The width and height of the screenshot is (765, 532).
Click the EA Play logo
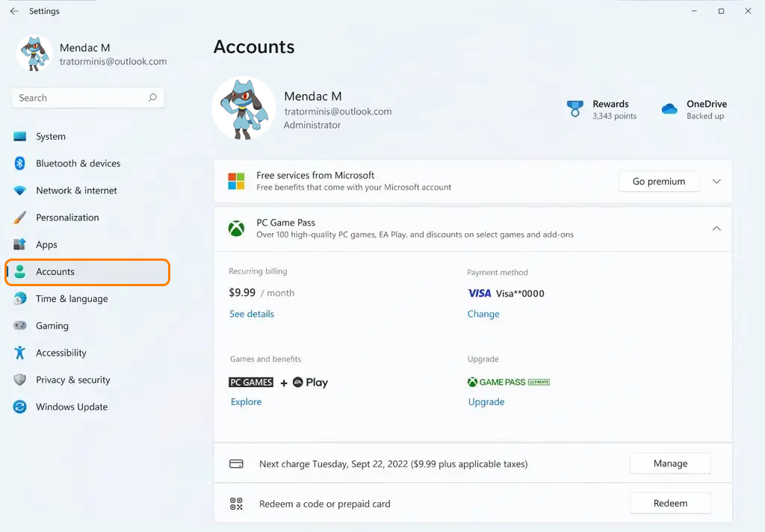coord(310,382)
